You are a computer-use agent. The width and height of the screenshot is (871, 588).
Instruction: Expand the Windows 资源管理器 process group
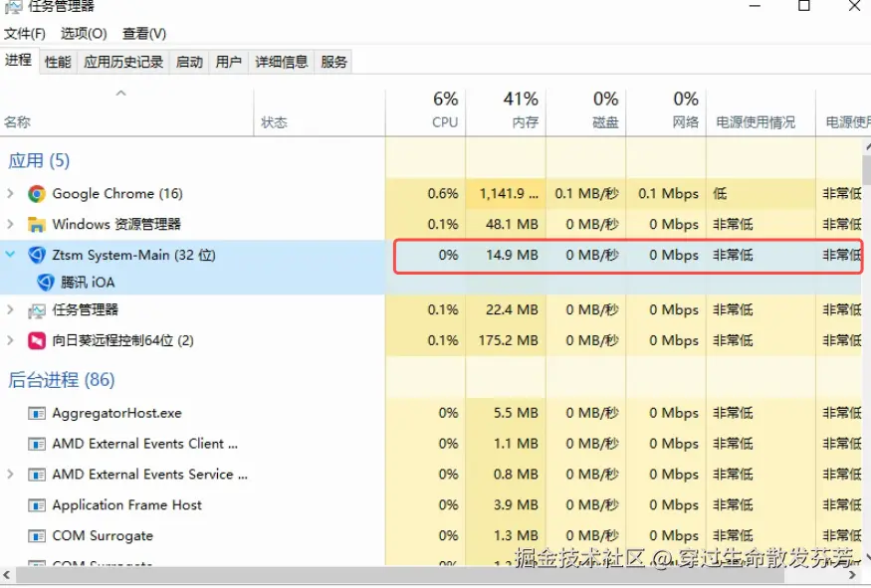click(11, 224)
